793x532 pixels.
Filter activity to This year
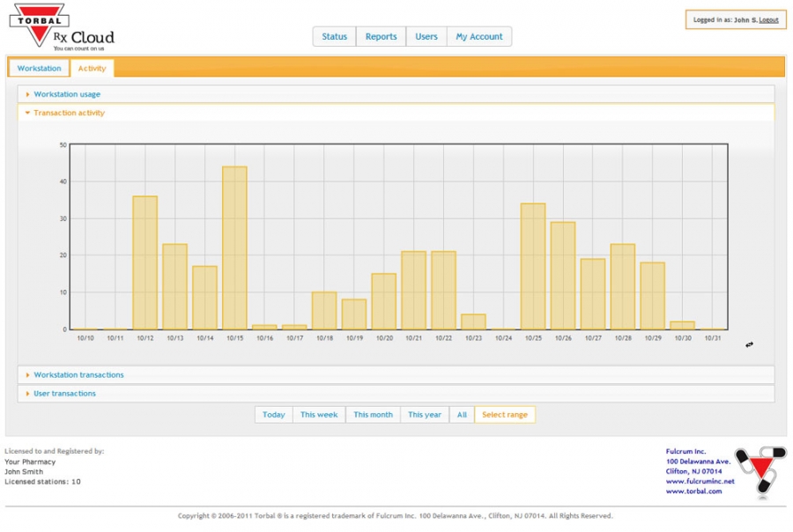point(425,415)
